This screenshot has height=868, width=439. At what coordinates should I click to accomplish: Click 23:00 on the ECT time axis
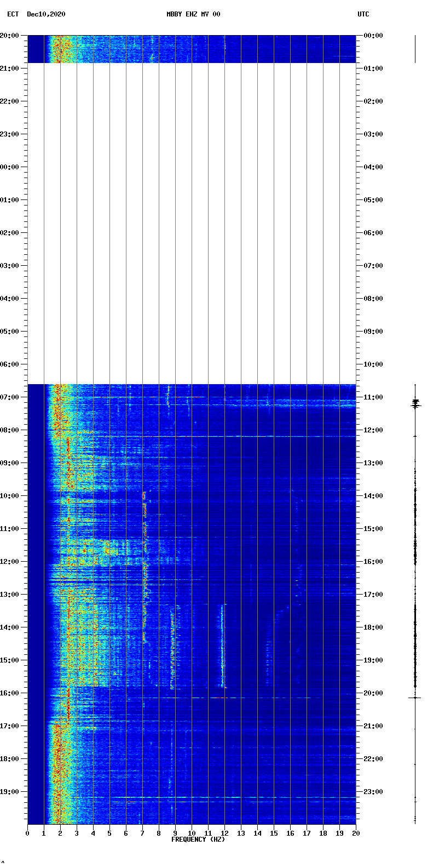[x=10, y=134]
